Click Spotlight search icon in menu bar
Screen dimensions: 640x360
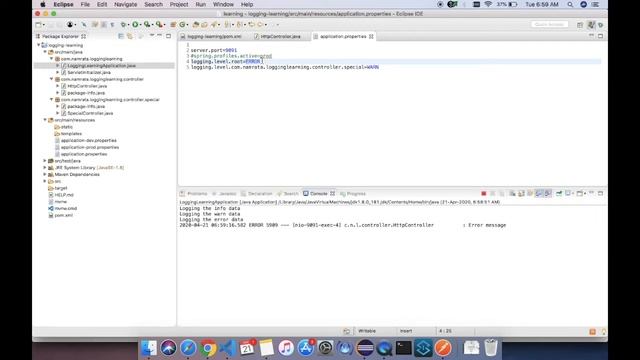point(570,4)
